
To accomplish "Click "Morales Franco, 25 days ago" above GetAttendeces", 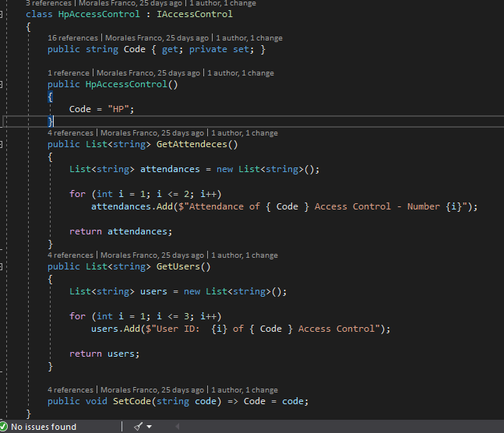I will coord(152,133).
